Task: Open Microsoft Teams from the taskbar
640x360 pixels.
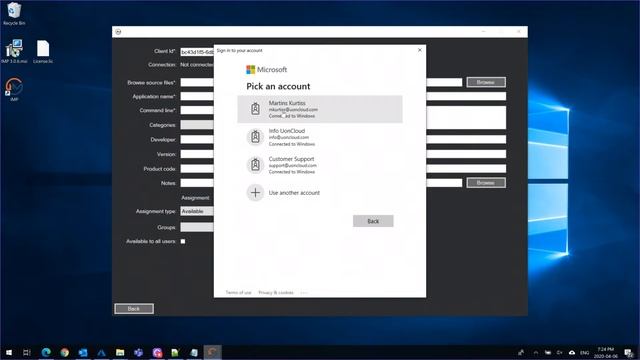Action: coord(138,352)
